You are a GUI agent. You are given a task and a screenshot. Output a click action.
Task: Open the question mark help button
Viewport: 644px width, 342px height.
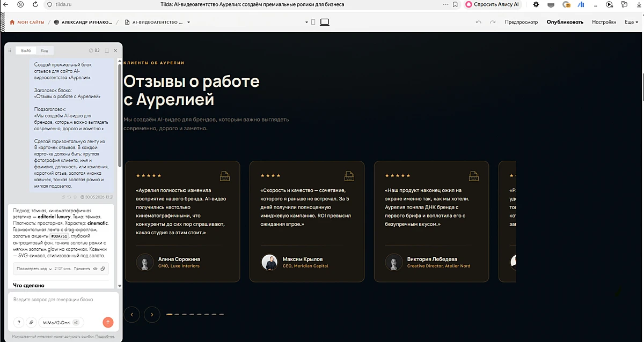[x=19, y=322]
